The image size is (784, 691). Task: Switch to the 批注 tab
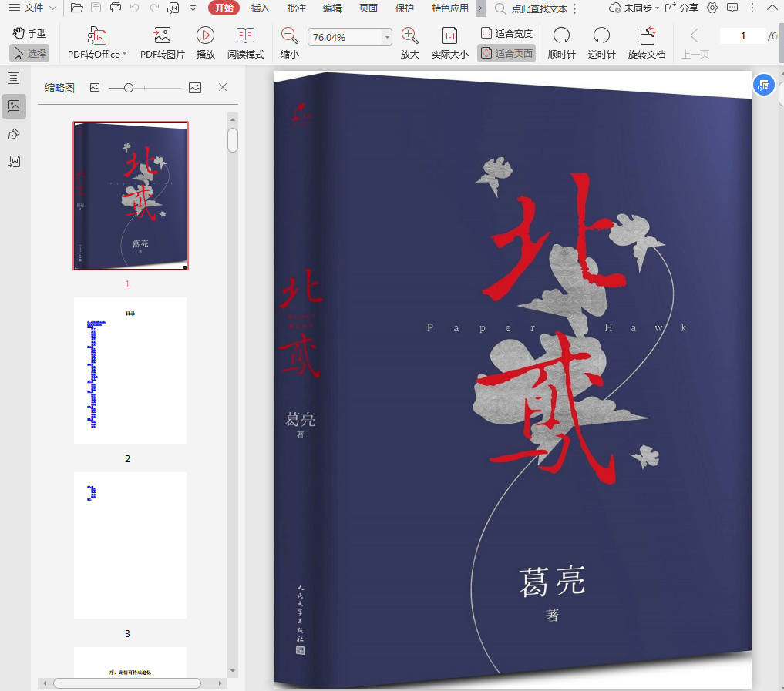[x=297, y=8]
